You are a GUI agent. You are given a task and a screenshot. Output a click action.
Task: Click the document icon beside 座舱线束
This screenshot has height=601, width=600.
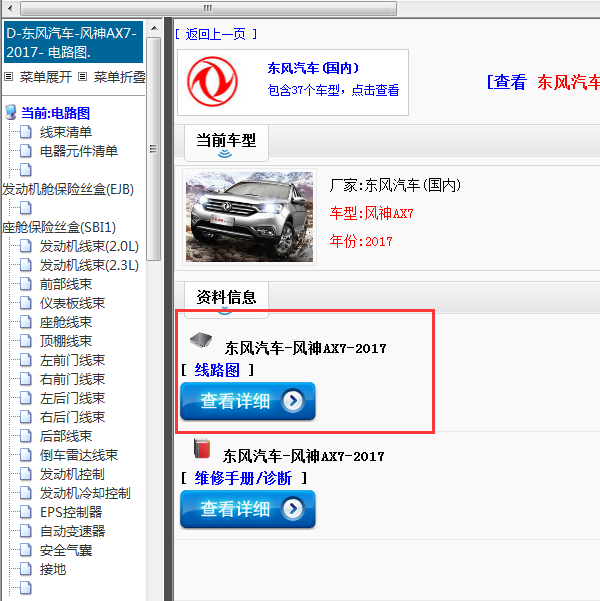[26, 322]
